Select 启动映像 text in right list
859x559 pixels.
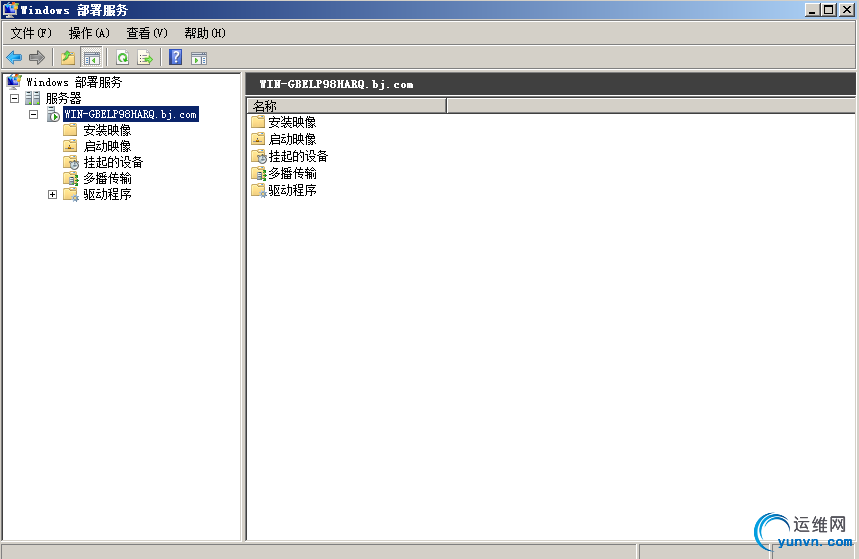tap(292, 139)
